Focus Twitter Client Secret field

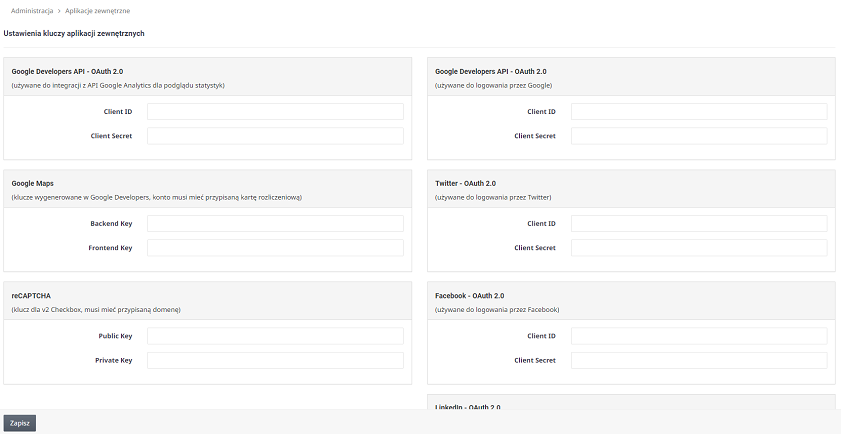699,248
